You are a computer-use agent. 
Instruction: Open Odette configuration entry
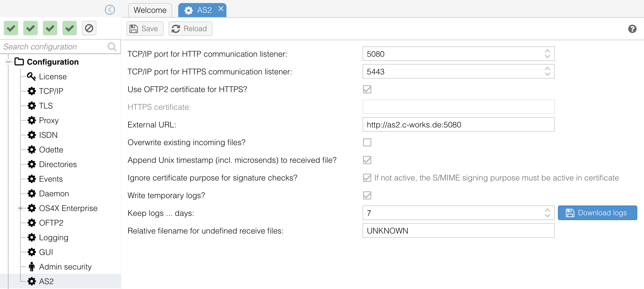coord(51,150)
